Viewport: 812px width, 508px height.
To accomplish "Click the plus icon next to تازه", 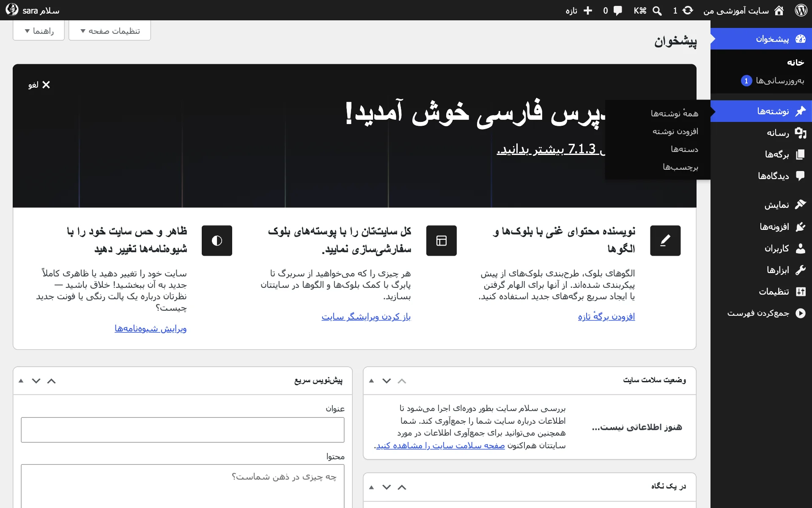I will pos(587,11).
